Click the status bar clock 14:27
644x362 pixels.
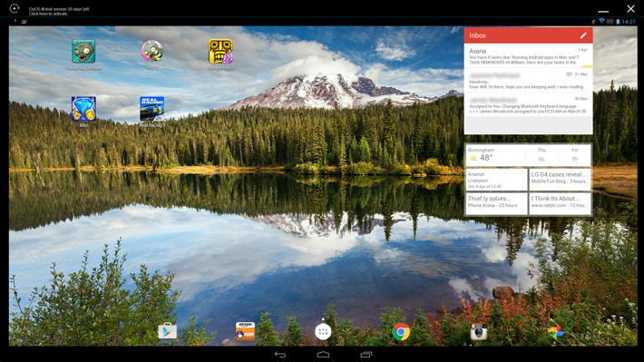(629, 22)
